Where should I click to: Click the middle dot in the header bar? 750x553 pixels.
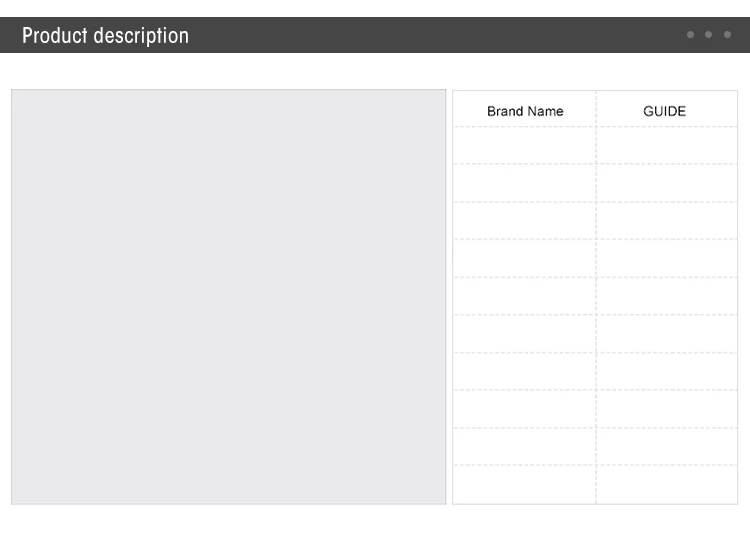(x=709, y=35)
